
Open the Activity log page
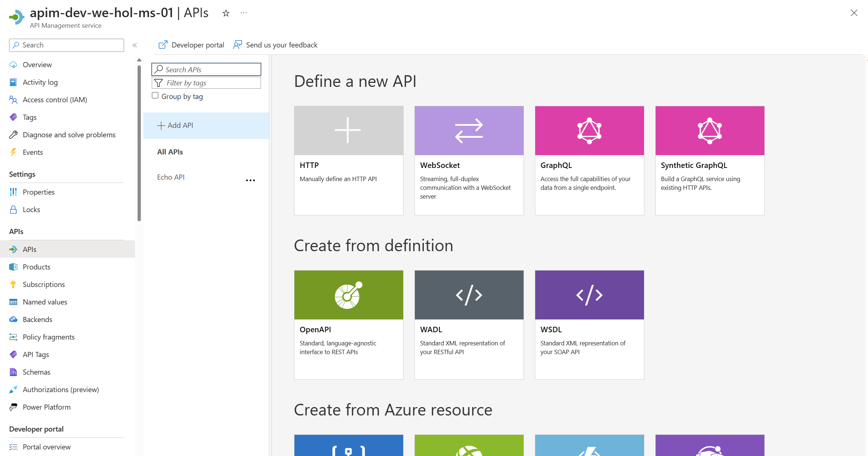[40, 82]
